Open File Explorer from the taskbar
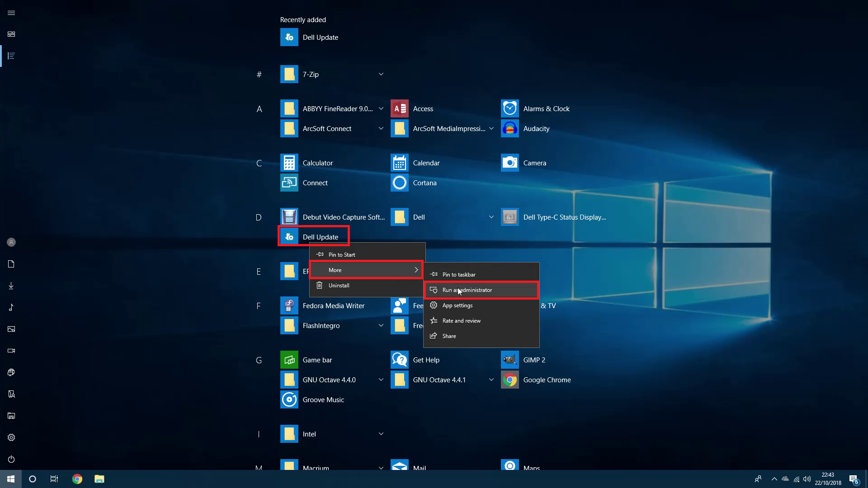868x488 pixels. pos(99,479)
